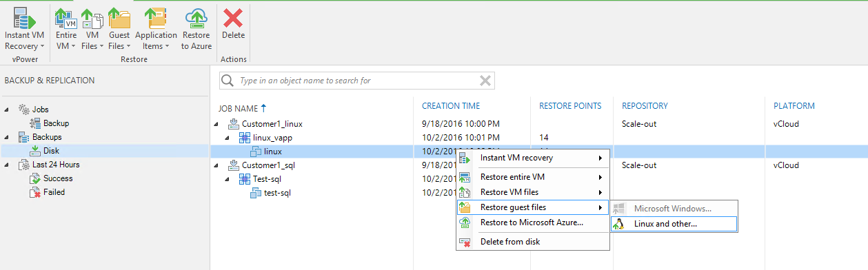Clear the search box with X icon
Image resolution: width=868 pixels, height=270 pixels.
tap(485, 81)
